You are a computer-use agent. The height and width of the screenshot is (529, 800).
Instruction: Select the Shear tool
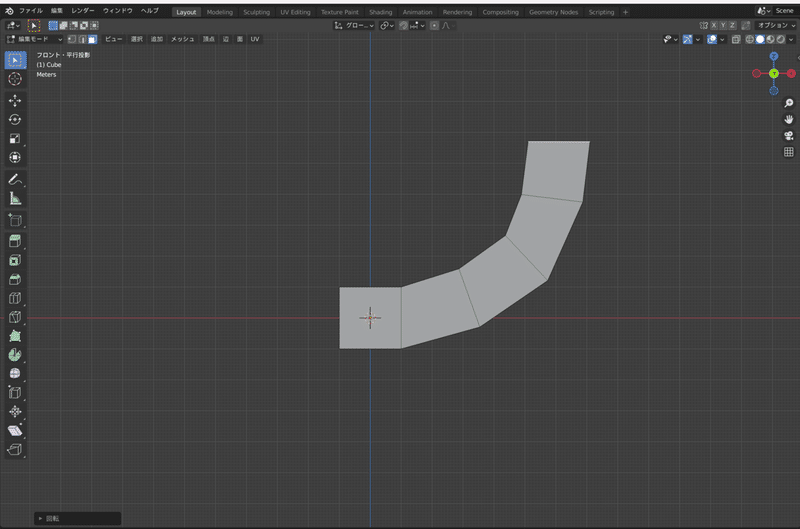click(15, 430)
